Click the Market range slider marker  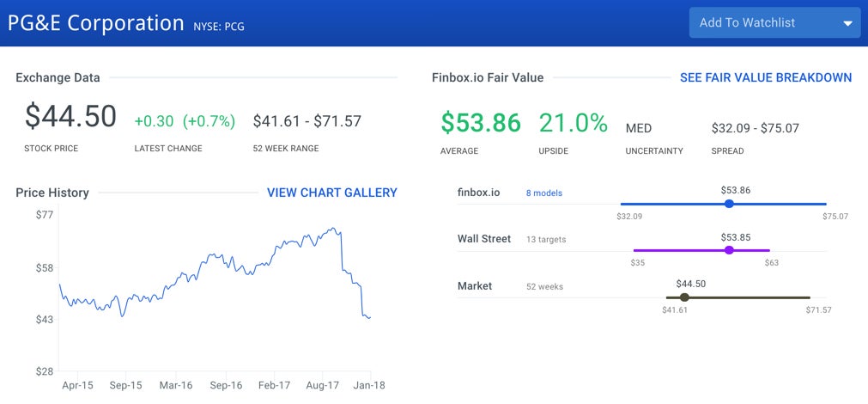[684, 297]
